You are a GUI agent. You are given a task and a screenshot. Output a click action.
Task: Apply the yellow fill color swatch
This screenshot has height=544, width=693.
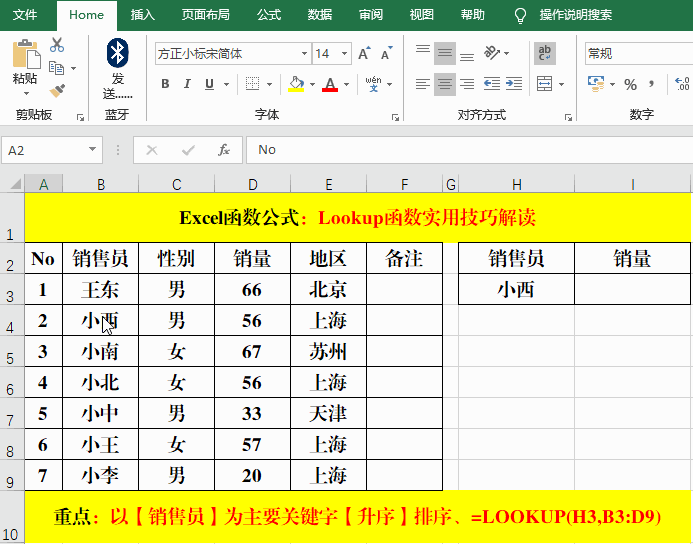[296, 85]
